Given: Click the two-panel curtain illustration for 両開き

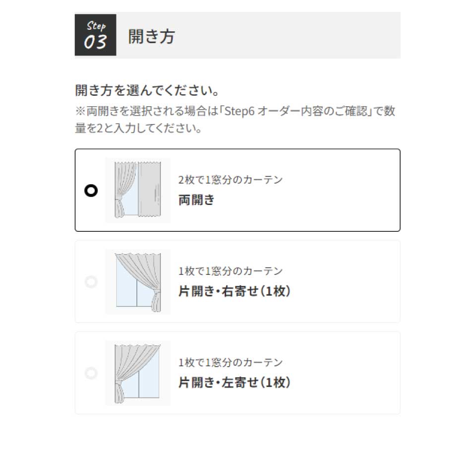Looking at the screenshot, I should (138, 190).
